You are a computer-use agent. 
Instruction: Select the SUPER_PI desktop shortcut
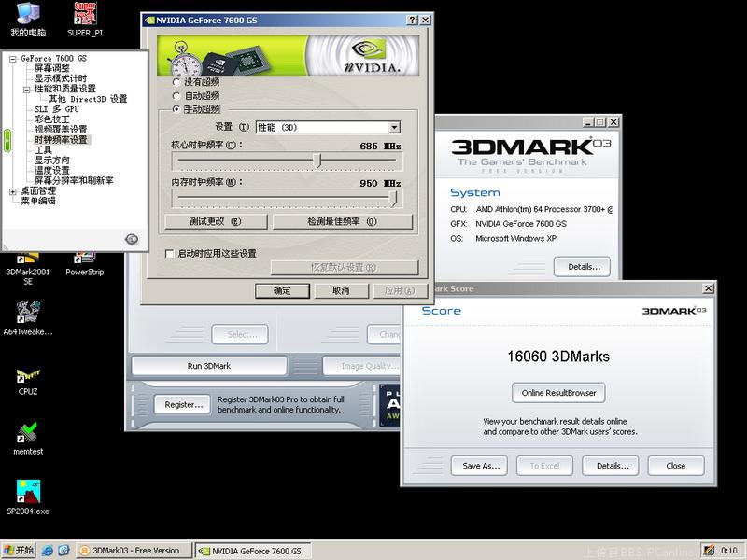(x=85, y=19)
